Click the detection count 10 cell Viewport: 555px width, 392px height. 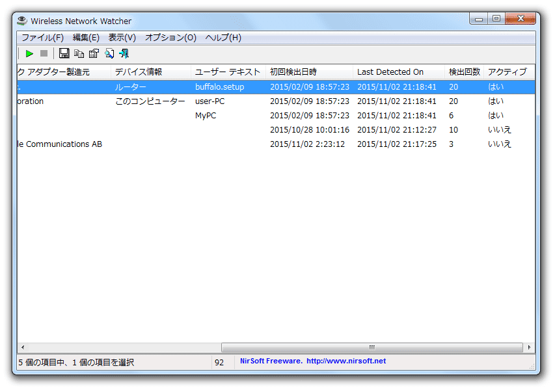453,130
